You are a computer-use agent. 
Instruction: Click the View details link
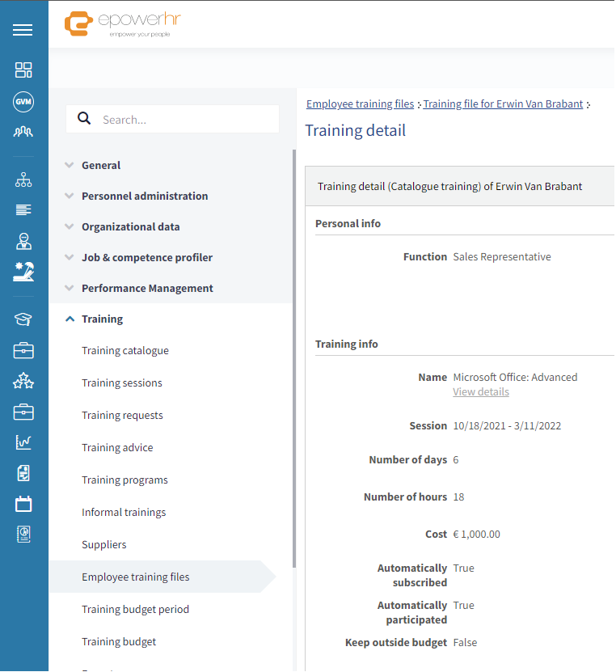(481, 391)
